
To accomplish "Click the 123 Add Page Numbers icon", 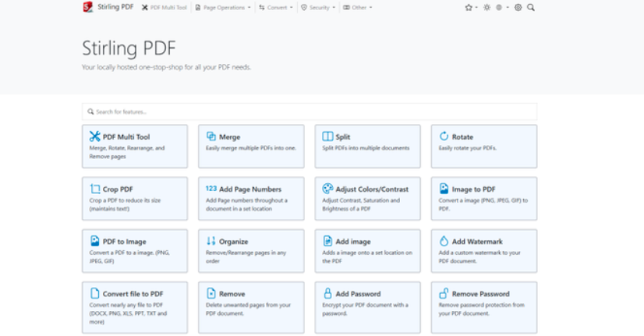I will coord(211,189).
